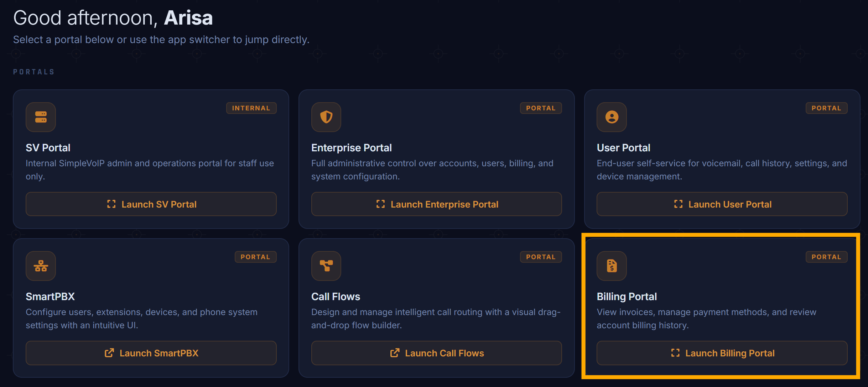Image resolution: width=868 pixels, height=387 pixels.
Task: Open the Launch User Portal button
Action: click(x=722, y=204)
